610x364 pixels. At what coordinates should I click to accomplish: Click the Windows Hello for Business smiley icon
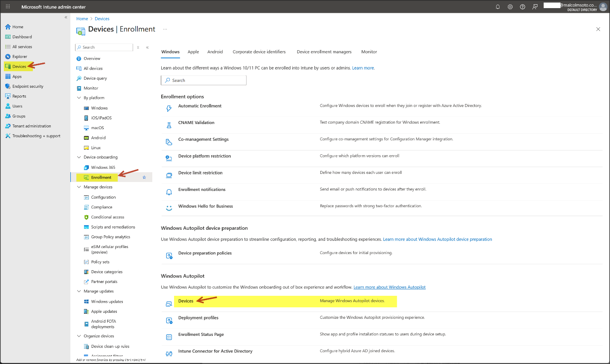(169, 208)
